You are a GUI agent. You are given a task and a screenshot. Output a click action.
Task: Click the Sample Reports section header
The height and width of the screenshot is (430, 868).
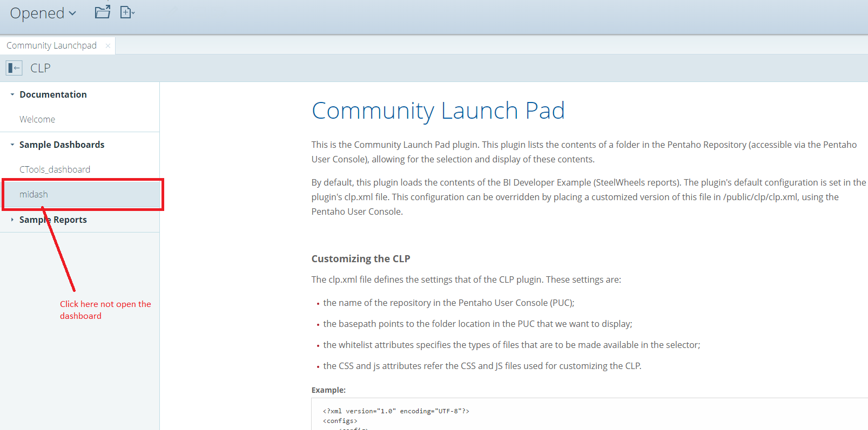pyautogui.click(x=53, y=220)
